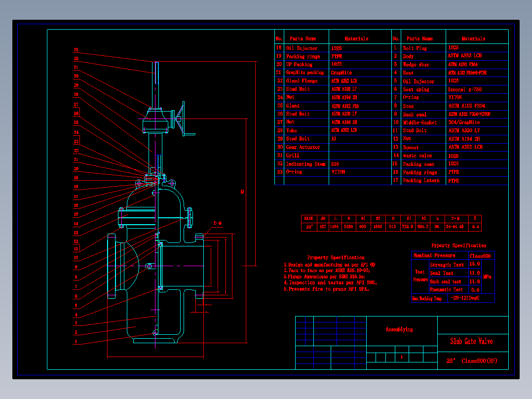The width and height of the screenshot is (532, 399).
Task: Click the "Property Specification" notes heading
Action: tap(336, 257)
